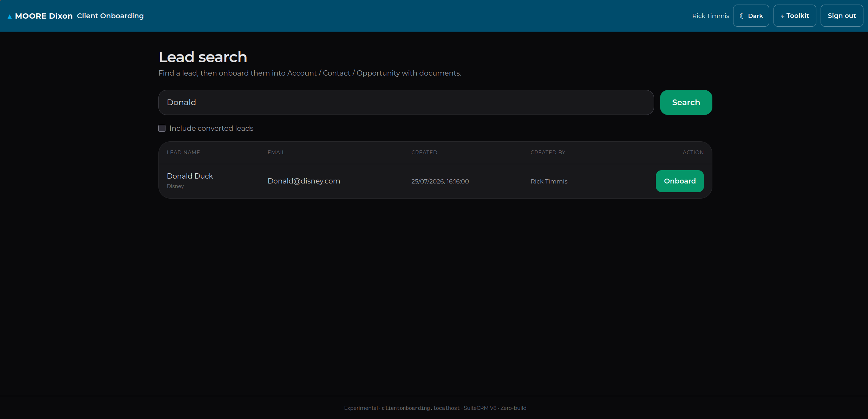Click the Donald@disney.com email cell
868x419 pixels.
click(x=304, y=181)
